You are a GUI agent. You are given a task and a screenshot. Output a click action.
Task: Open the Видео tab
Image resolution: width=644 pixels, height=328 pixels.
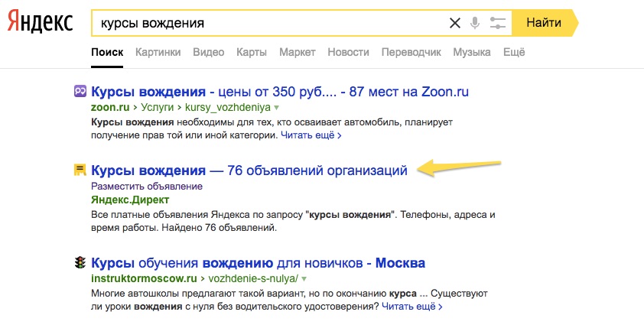point(209,52)
